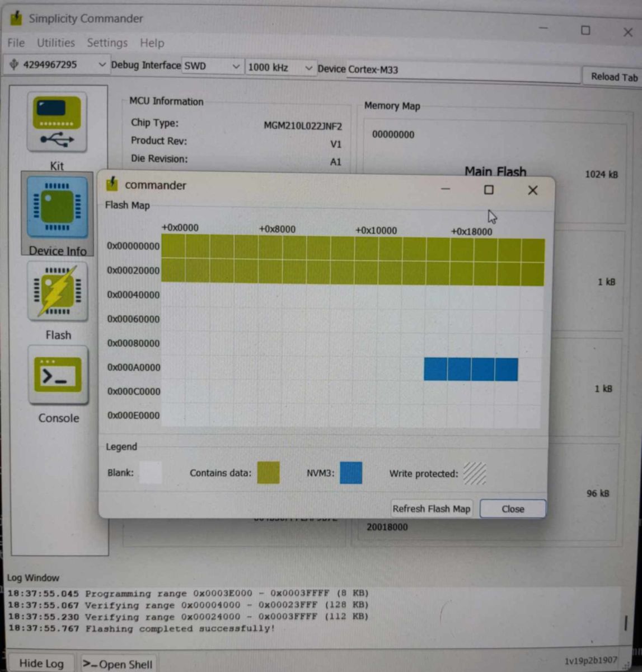
Task: Click the column header +0x18000
Action: 472,231
